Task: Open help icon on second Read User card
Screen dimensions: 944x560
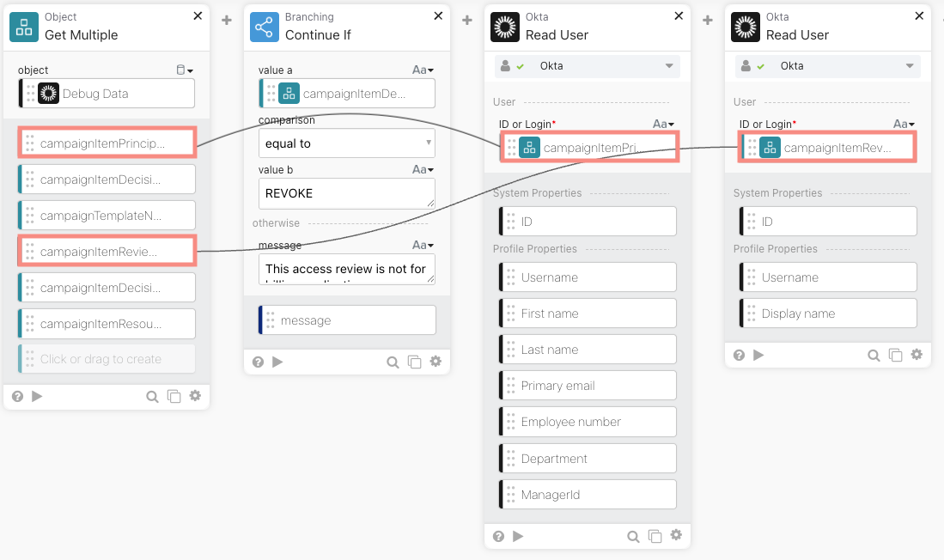Action: point(739,355)
